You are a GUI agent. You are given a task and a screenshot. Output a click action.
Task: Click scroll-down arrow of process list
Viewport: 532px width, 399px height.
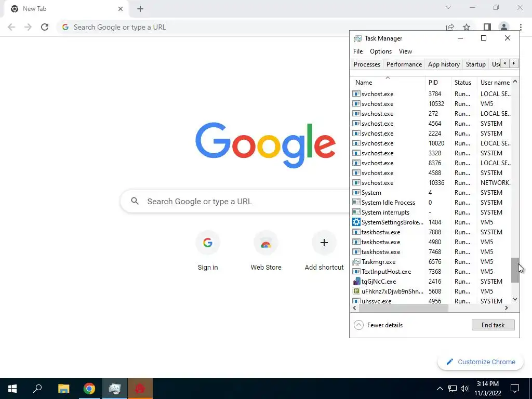[515, 299]
